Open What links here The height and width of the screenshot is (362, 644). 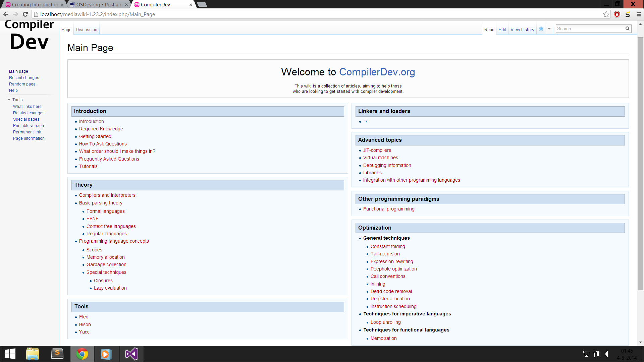point(27,107)
